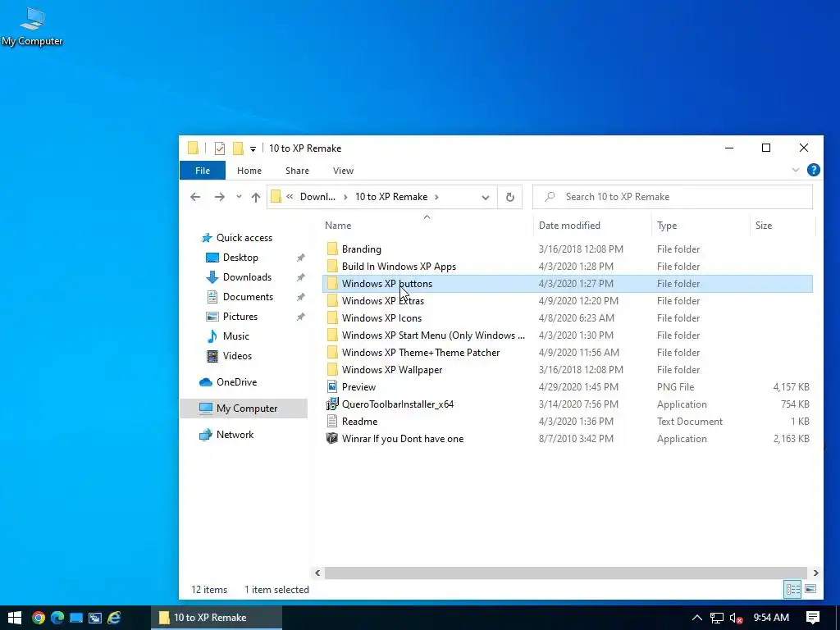Open the blue Help question mark icon
The width and height of the screenshot is (840, 630).
pyautogui.click(x=813, y=170)
